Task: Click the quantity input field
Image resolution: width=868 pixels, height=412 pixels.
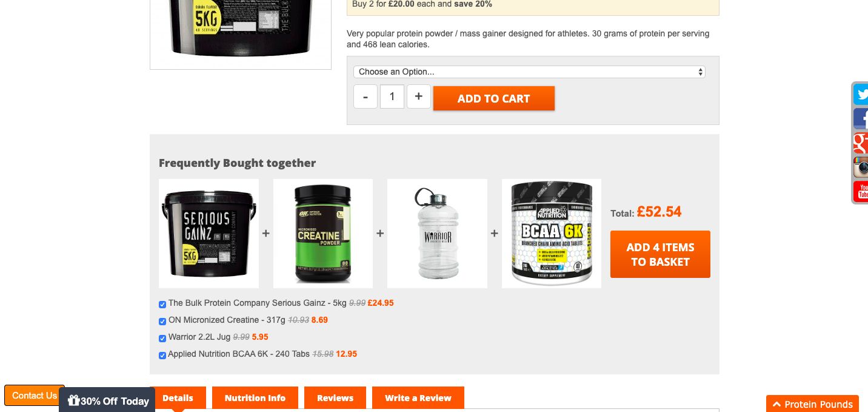Action: 392,96
